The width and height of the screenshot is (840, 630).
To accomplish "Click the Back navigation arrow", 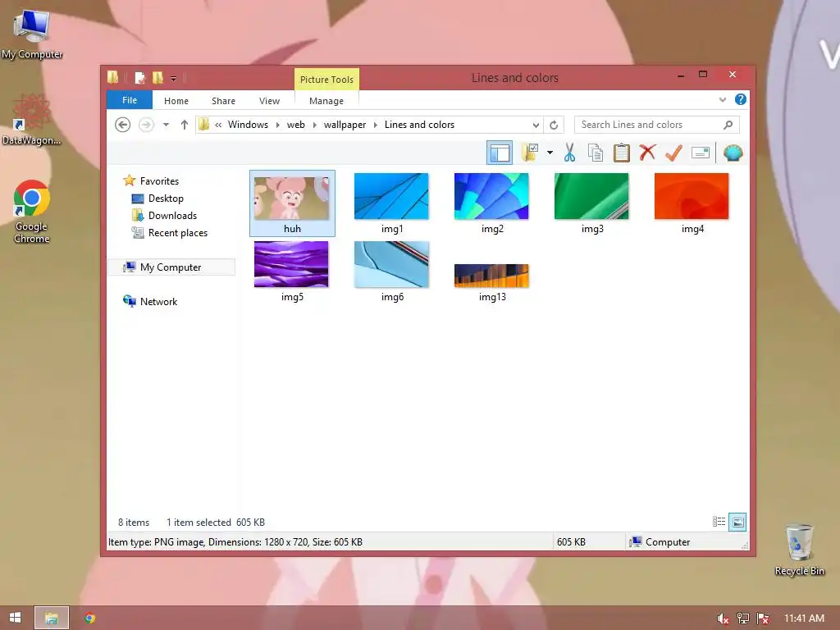I will (123, 125).
